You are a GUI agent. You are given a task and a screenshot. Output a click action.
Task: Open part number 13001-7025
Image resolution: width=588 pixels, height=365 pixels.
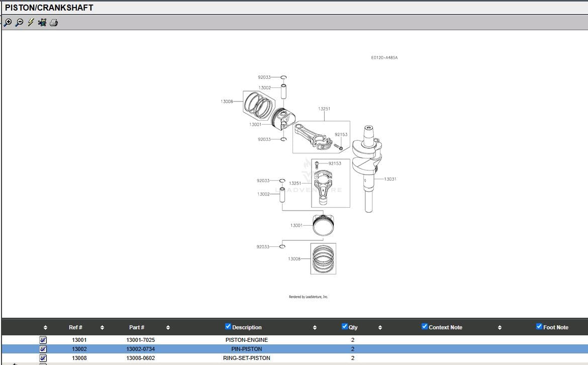coord(141,340)
